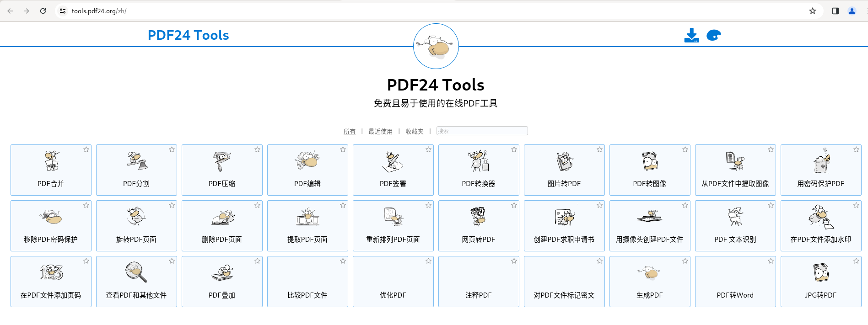Open the 查看PDF和其他文件 magnifier icon

click(136, 272)
